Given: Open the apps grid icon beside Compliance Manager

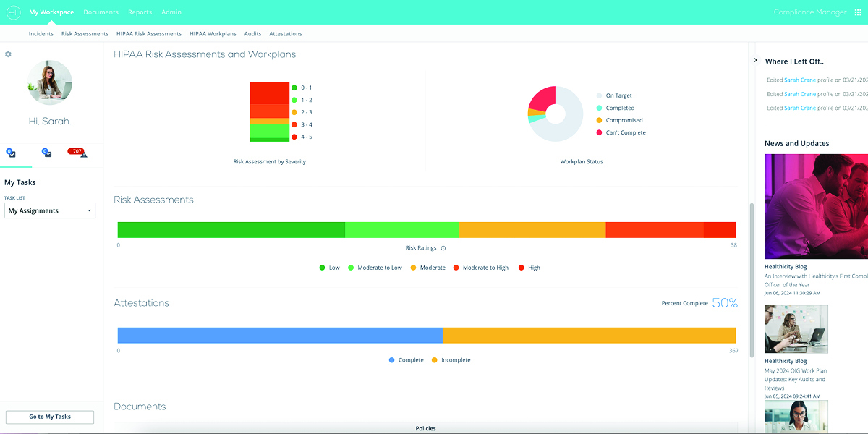Looking at the screenshot, I should click(x=857, y=12).
